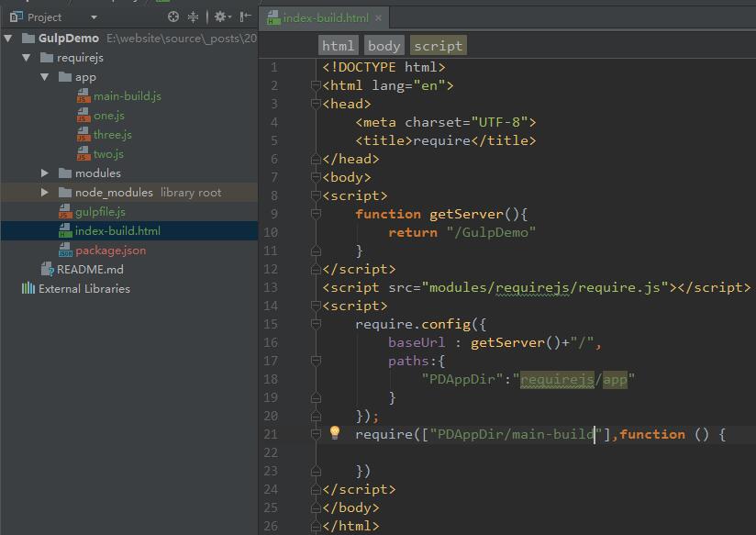Click the lang="en" attribute on line 2
756x535 pixels.
click(x=408, y=85)
